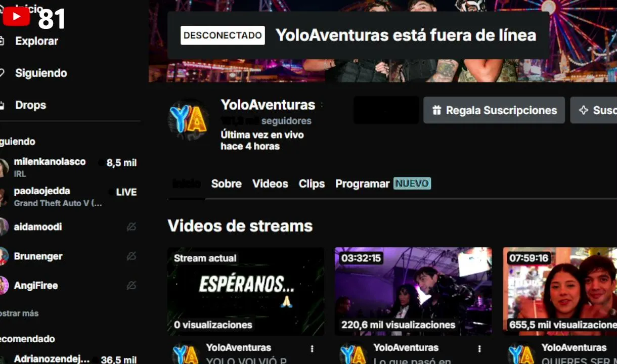
Task: Click the '220,6 mil visualizaciones' label
Action: pyautogui.click(x=399, y=325)
